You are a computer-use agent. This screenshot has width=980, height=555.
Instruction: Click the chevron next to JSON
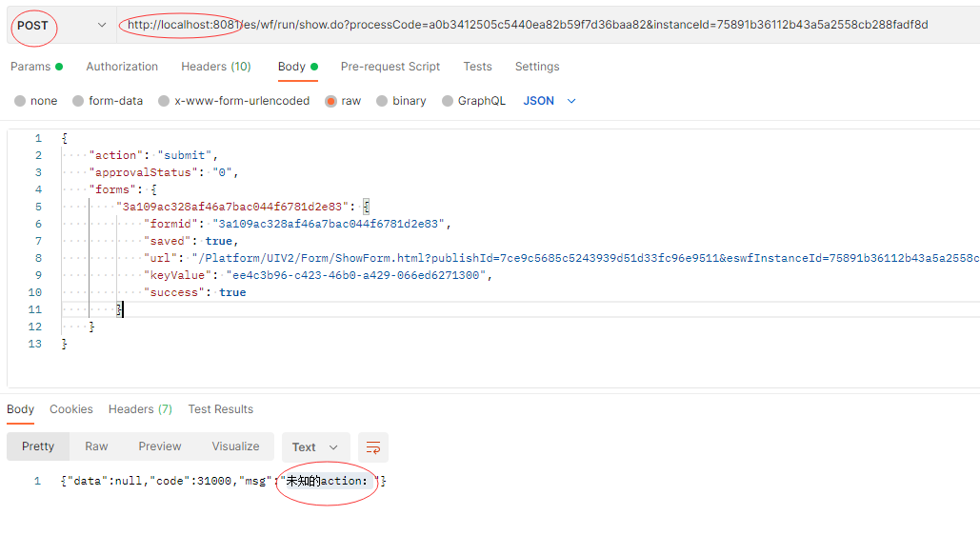(571, 101)
